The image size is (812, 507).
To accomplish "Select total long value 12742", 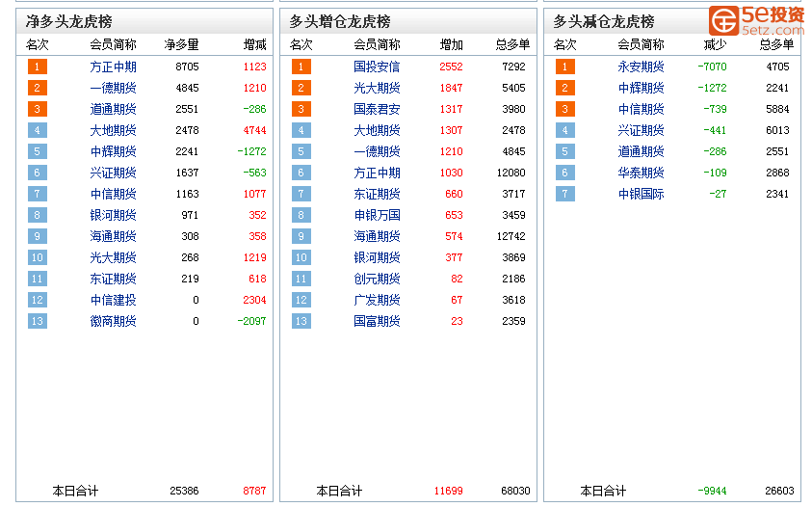I will pyautogui.click(x=511, y=236).
